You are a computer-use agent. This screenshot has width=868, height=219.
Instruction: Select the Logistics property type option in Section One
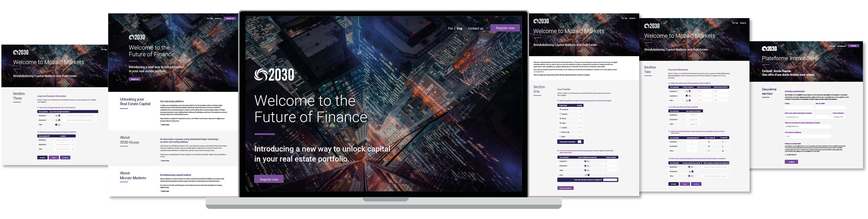tap(560, 128)
